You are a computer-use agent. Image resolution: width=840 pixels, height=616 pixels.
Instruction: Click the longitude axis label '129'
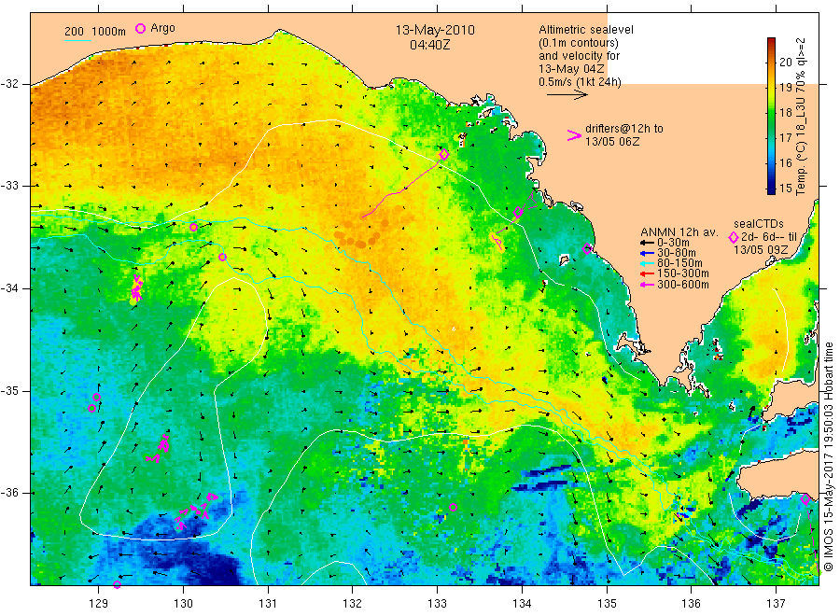99,604
